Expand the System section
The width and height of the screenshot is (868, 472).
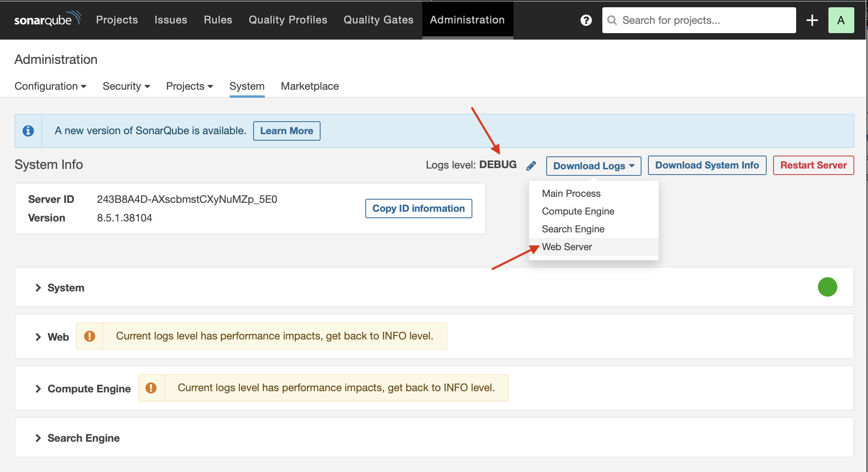pos(37,287)
